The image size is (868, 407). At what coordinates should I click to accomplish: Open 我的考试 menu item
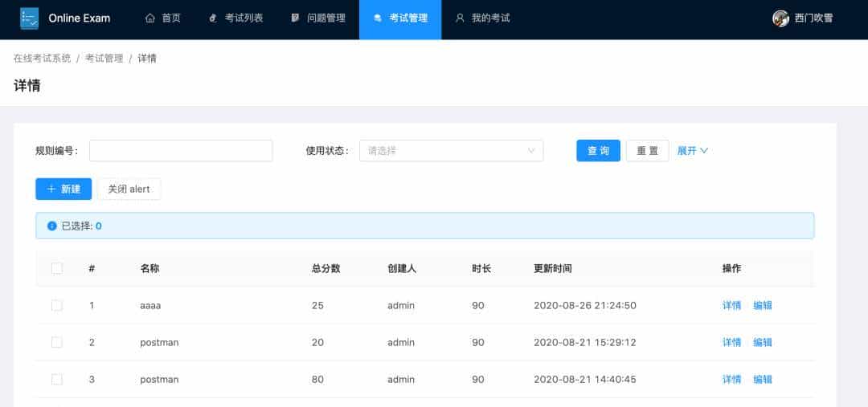483,18
